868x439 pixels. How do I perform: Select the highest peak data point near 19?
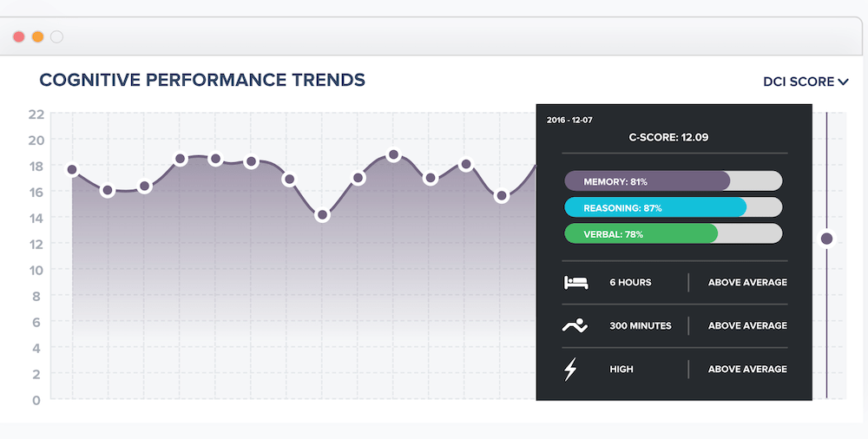[x=393, y=155]
